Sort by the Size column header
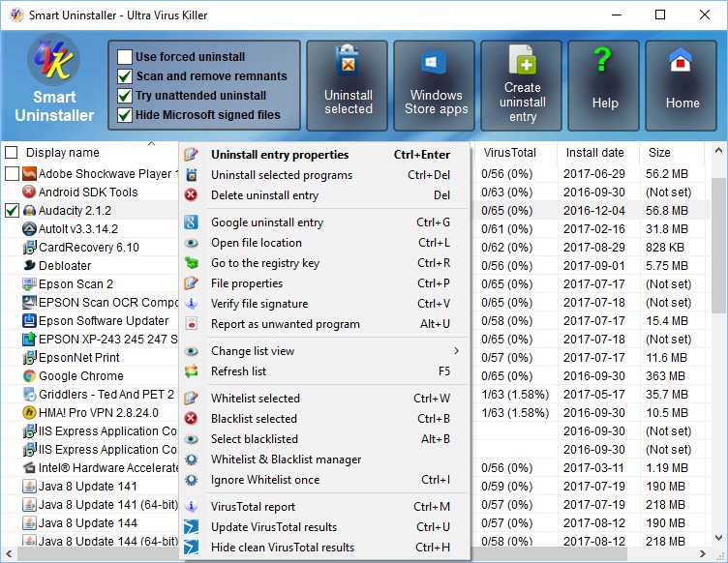Image resolution: width=728 pixels, height=563 pixels. coord(659,153)
